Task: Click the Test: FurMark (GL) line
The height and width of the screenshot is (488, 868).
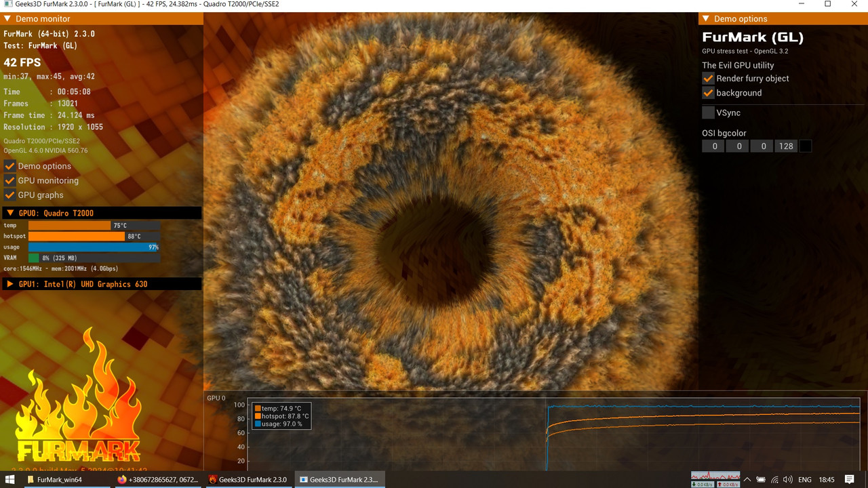Action: pyautogui.click(x=40, y=45)
